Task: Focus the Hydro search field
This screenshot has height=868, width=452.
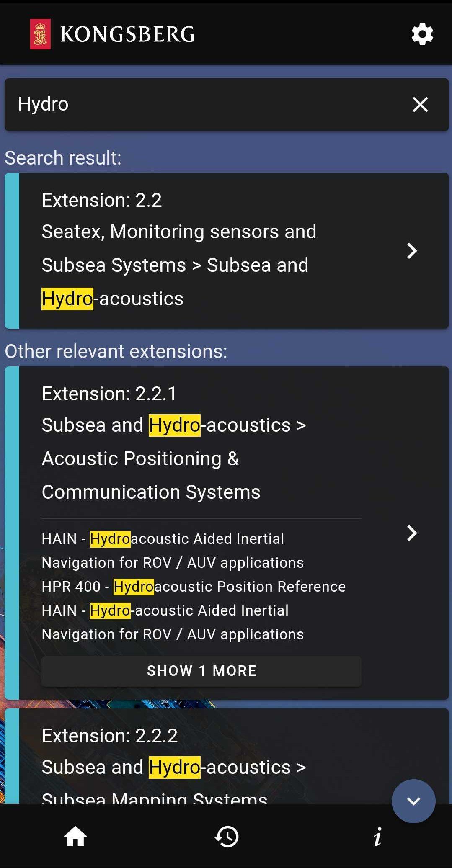Action: point(201,104)
